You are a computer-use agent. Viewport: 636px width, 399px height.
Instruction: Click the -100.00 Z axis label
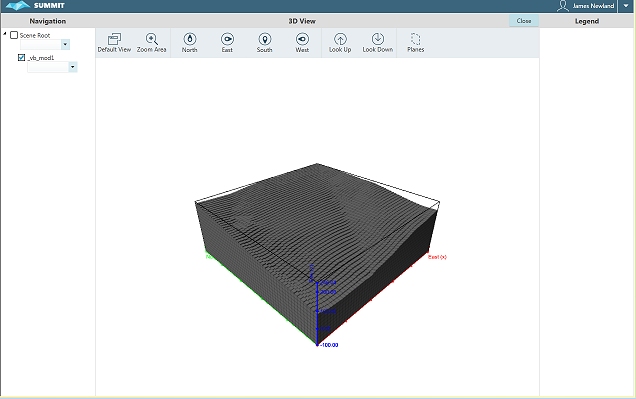point(329,345)
